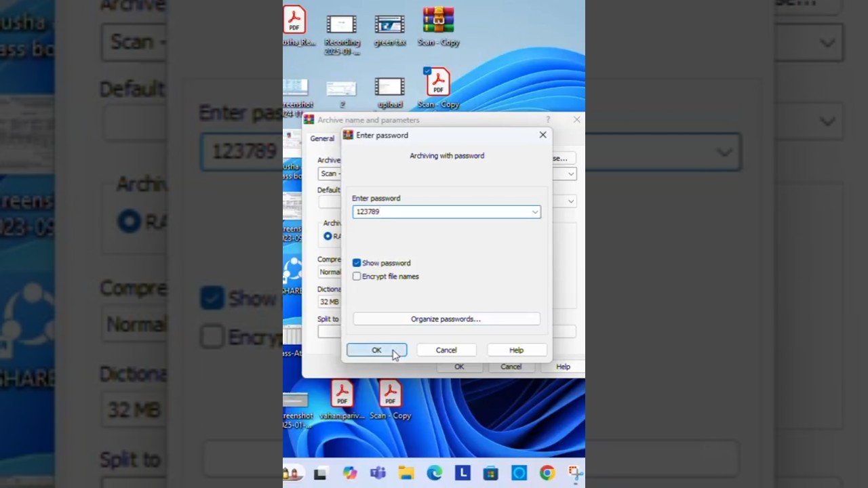Open Microsoft Store from the taskbar
The image size is (868, 488).
point(490,473)
